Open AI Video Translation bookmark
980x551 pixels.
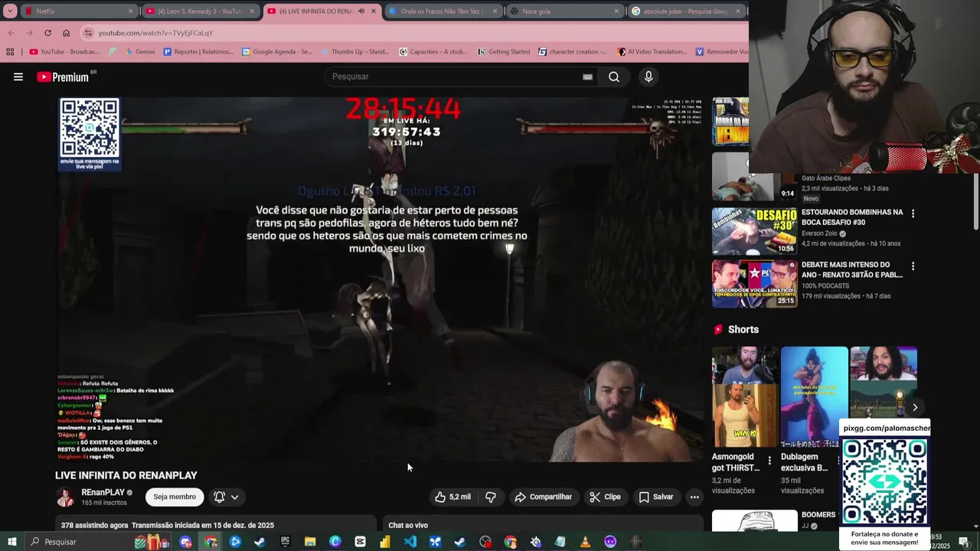point(652,52)
